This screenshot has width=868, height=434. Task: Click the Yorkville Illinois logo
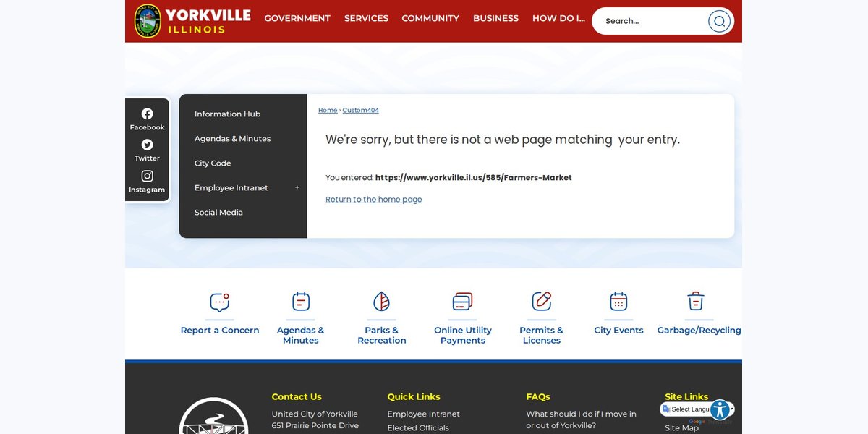click(192, 21)
